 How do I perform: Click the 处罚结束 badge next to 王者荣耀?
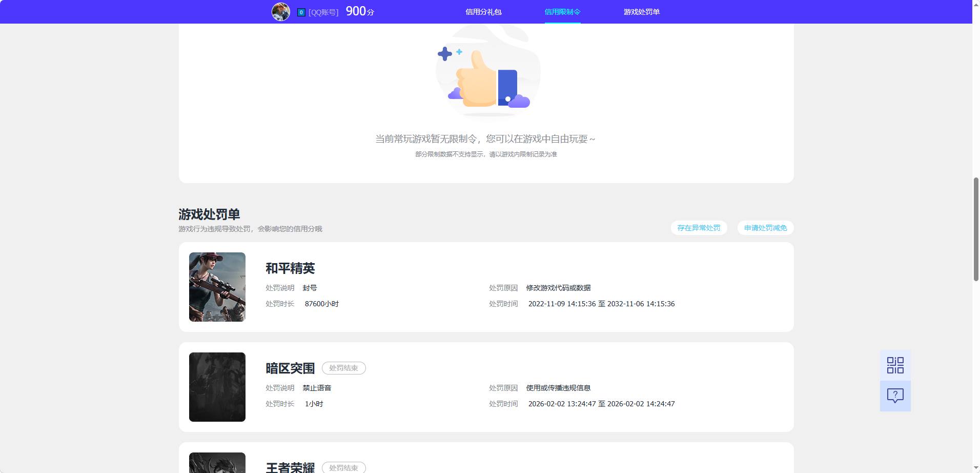[343, 467]
